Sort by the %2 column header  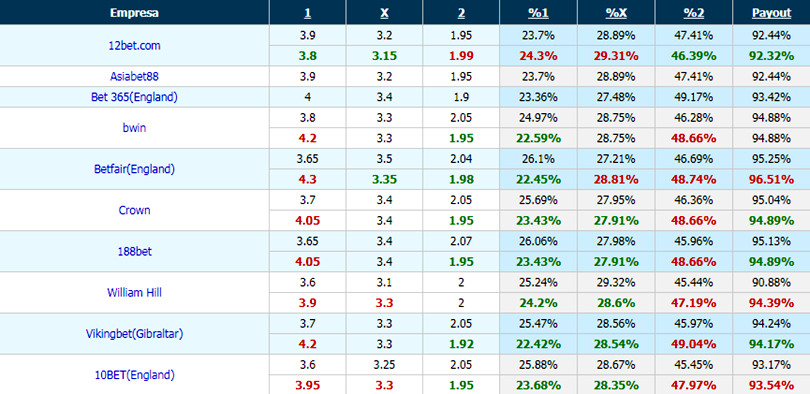coord(693,13)
